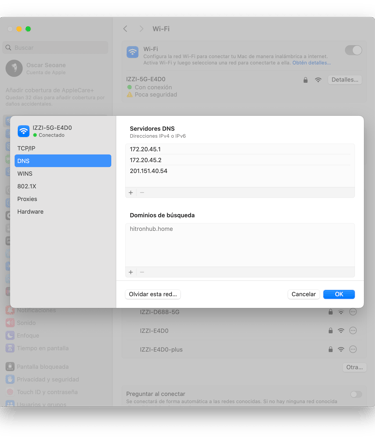Screen dimensions: 375x440
Task: Add a search domain with plus button
Action: (131, 272)
